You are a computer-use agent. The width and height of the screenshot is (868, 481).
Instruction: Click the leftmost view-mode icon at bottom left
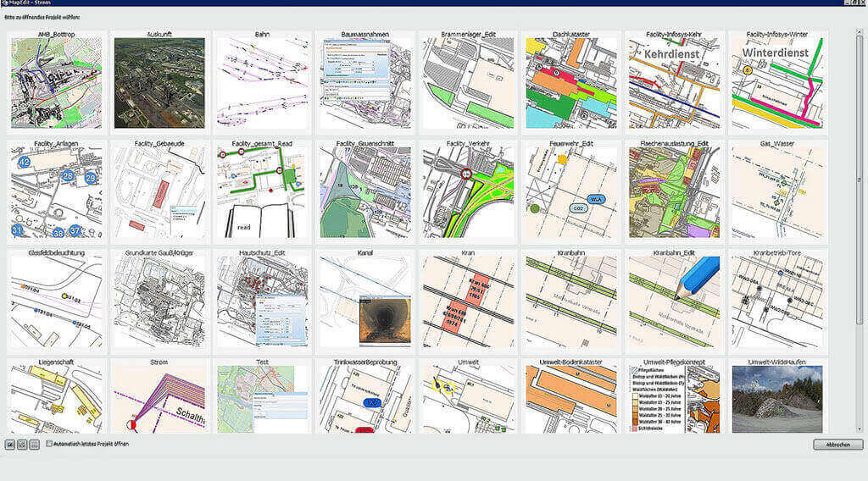10,444
